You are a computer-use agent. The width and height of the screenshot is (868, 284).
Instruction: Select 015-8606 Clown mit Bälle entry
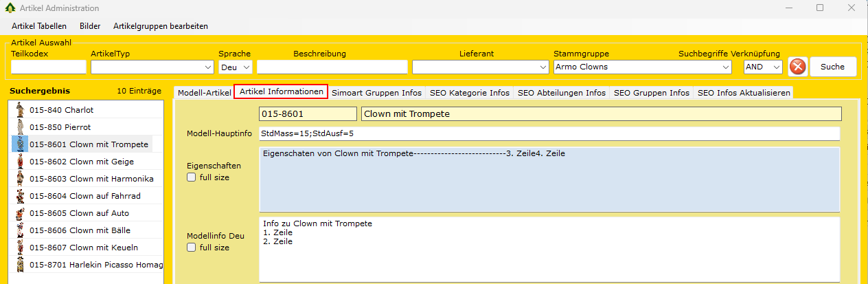point(80,230)
